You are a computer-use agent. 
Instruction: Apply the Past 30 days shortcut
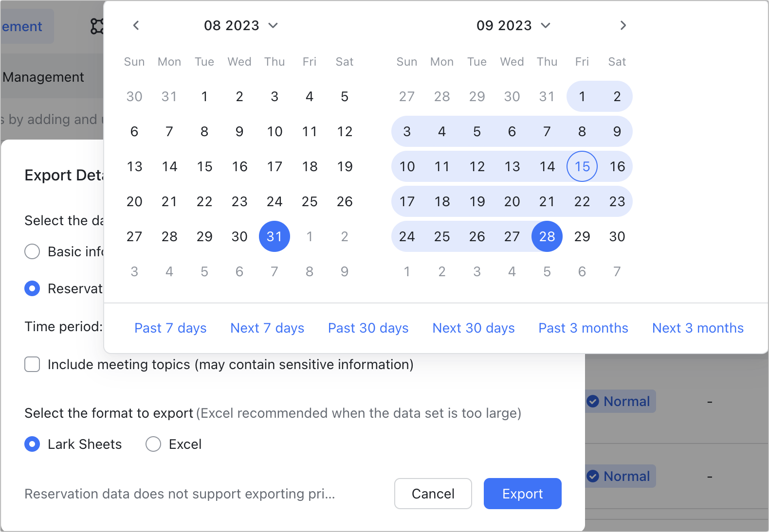(368, 328)
